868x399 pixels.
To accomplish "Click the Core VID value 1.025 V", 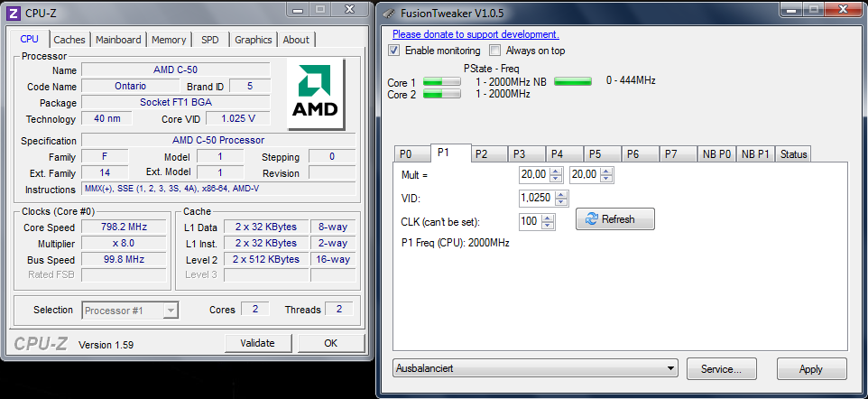I will pyautogui.click(x=238, y=118).
